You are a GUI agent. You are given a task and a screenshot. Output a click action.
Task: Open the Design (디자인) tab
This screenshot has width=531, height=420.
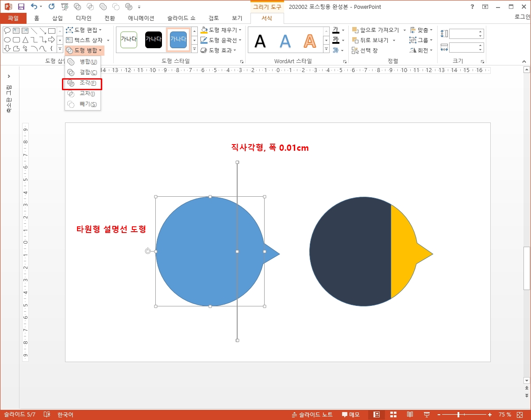click(x=84, y=18)
